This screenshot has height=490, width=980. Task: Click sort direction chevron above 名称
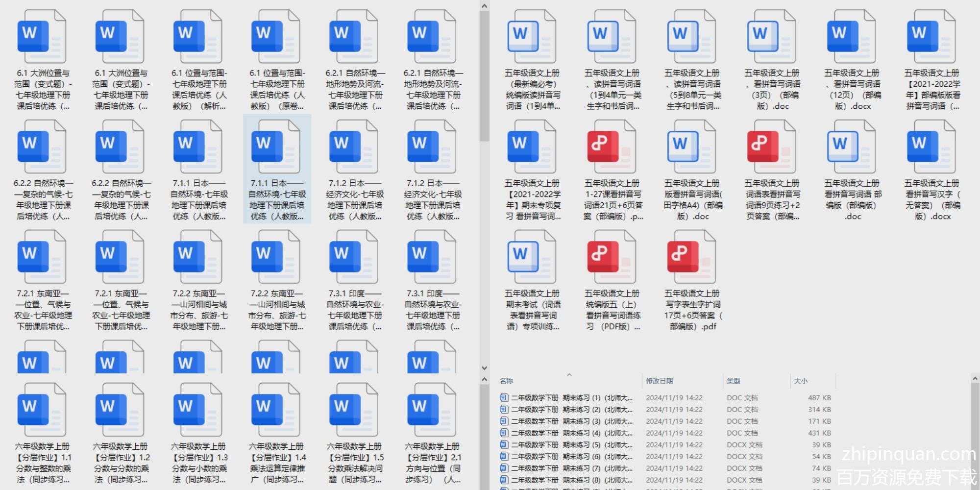569,375
